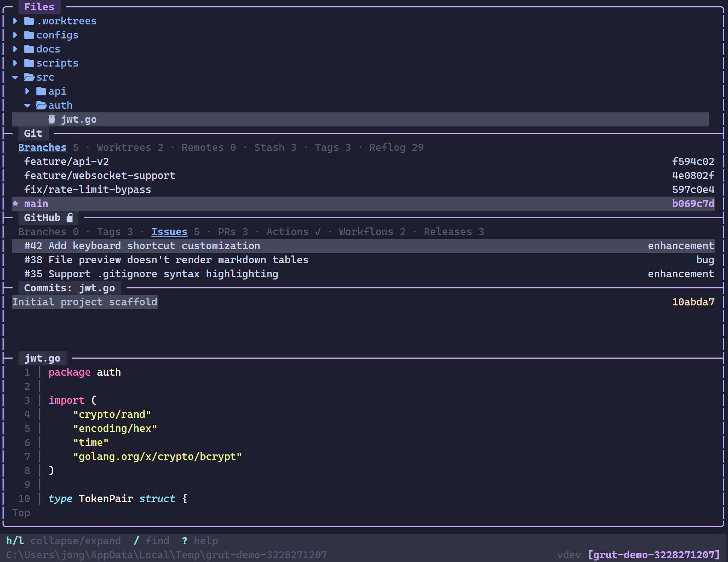Click the api folder icon
Viewport: 728px width, 562px height.
click(x=41, y=91)
